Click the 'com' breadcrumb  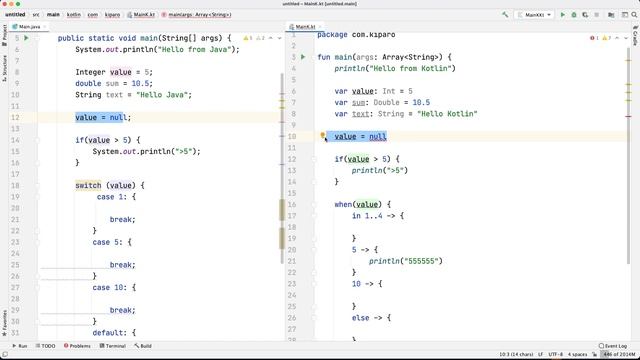pos(93,15)
